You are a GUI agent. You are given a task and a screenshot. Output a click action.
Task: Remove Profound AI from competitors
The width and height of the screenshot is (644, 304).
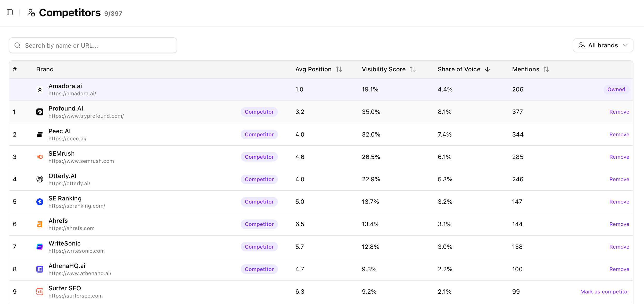(x=619, y=112)
